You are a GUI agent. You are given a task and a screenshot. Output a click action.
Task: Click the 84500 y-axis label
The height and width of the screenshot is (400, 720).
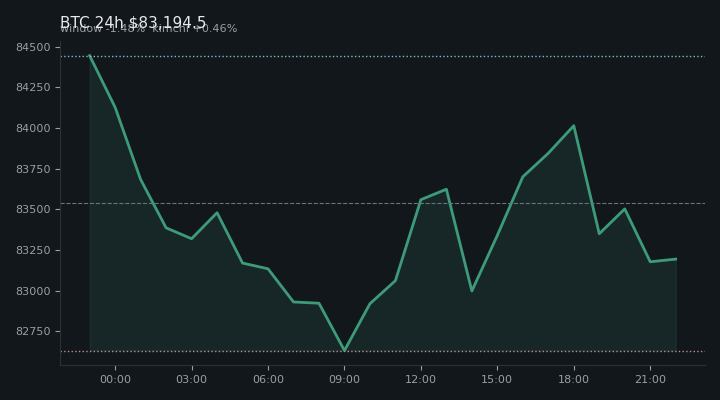(x=33, y=47)
